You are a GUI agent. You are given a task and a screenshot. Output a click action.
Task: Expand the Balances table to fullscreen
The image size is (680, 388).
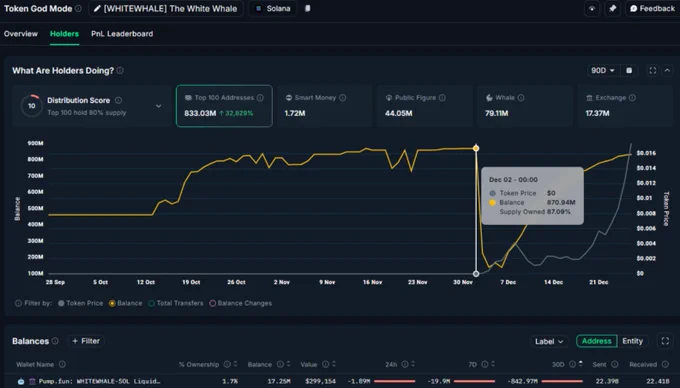[665, 341]
